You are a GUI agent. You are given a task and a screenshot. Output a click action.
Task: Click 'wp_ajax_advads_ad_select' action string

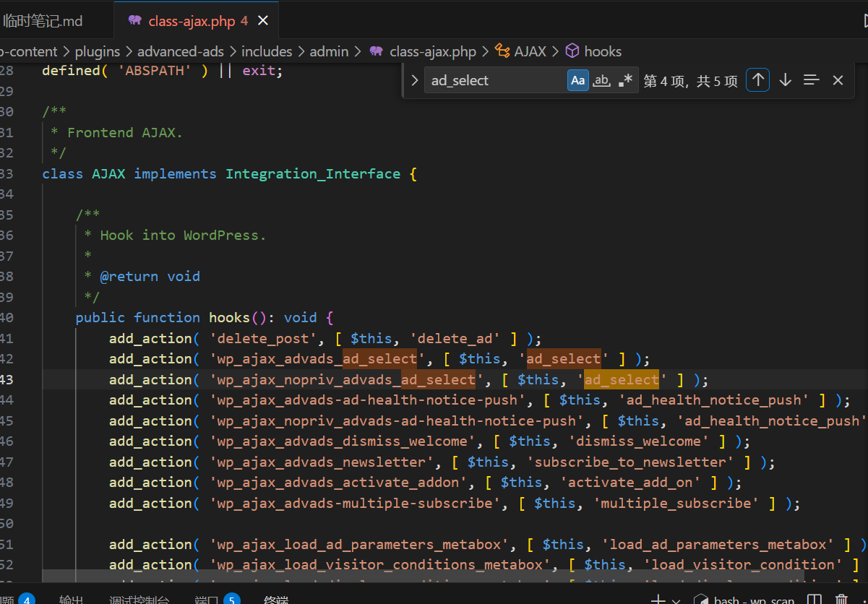(x=317, y=359)
